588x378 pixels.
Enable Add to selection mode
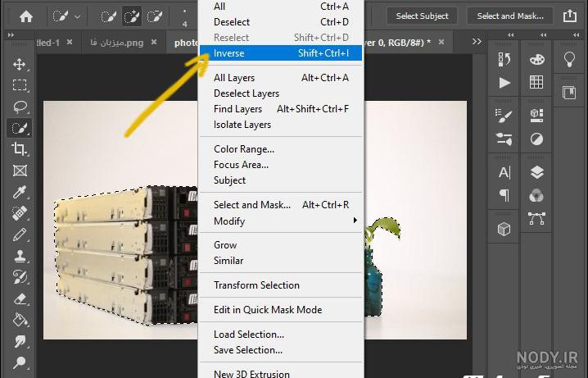pos(132,16)
